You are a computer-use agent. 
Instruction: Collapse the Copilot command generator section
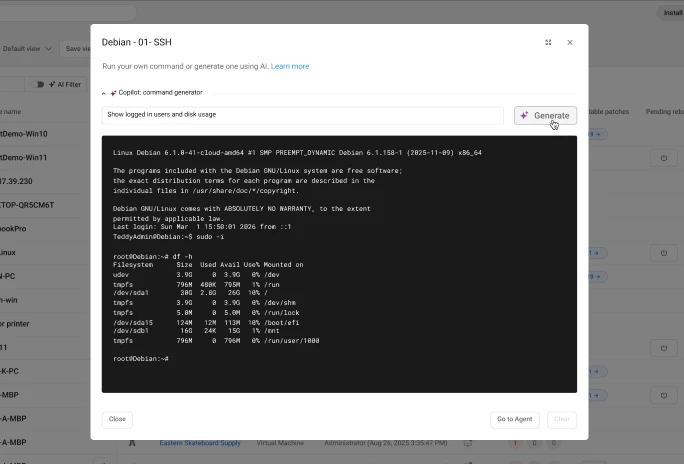point(104,93)
